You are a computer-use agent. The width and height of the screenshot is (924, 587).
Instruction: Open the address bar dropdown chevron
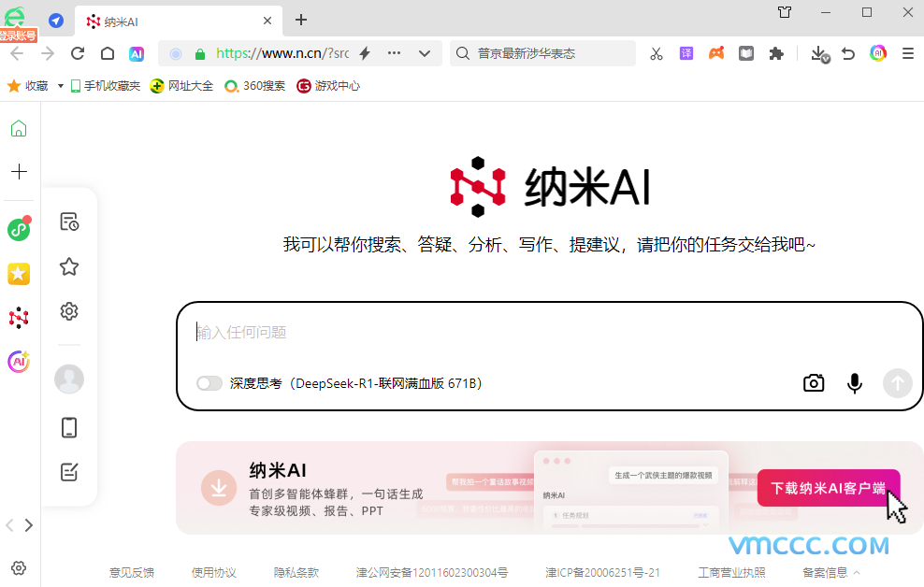point(424,53)
